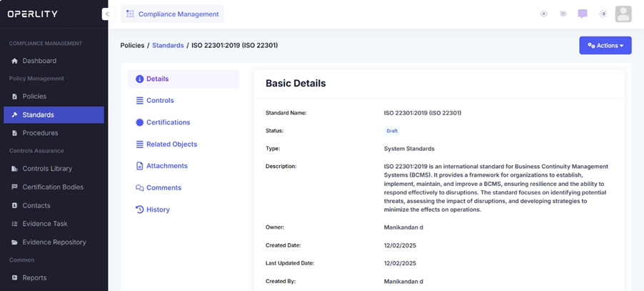
Task: Select Procedures in sidebar
Action: click(x=40, y=133)
